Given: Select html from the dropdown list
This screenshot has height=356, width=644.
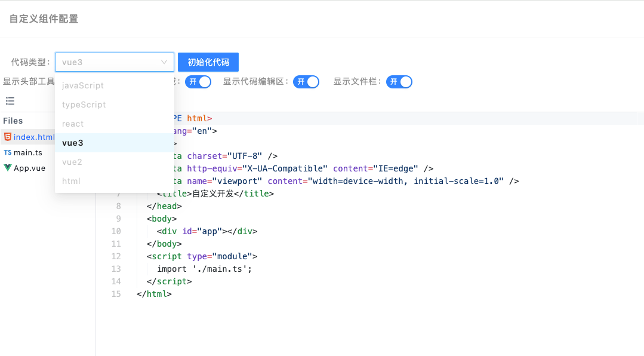Looking at the screenshot, I should [x=115, y=181].
